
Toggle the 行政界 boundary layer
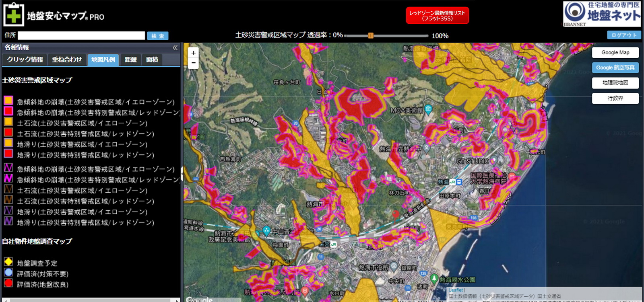pos(615,98)
